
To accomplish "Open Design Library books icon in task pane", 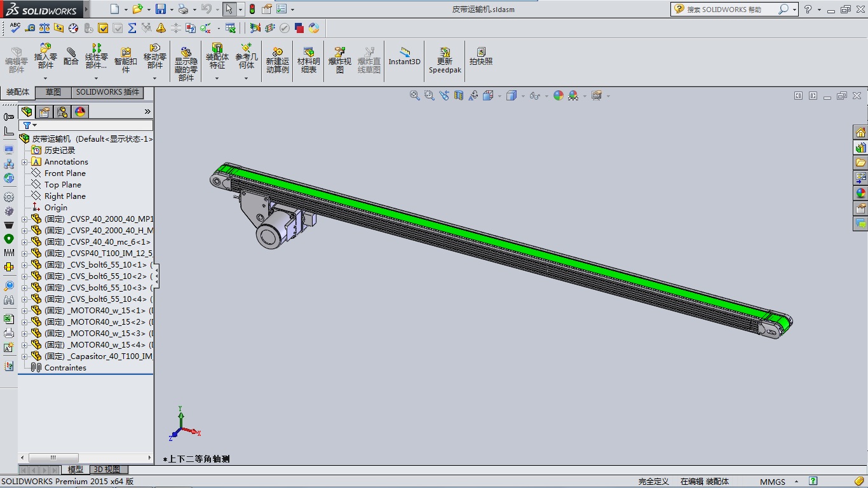I will point(860,147).
